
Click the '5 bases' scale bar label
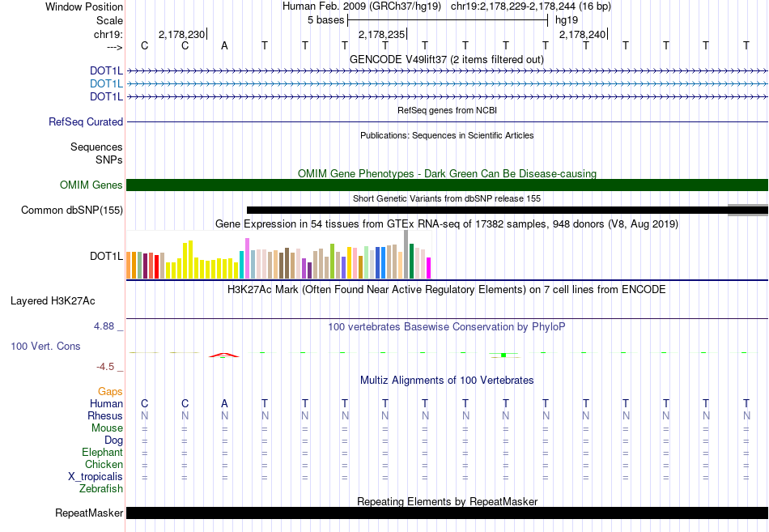(x=325, y=20)
